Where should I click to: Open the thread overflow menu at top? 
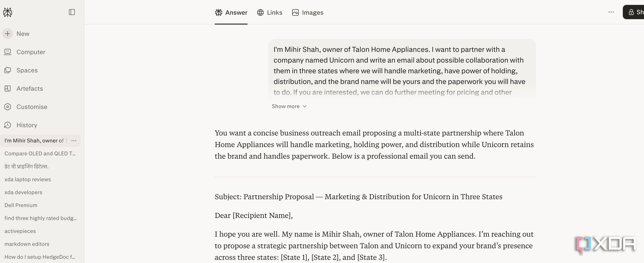coord(611,12)
